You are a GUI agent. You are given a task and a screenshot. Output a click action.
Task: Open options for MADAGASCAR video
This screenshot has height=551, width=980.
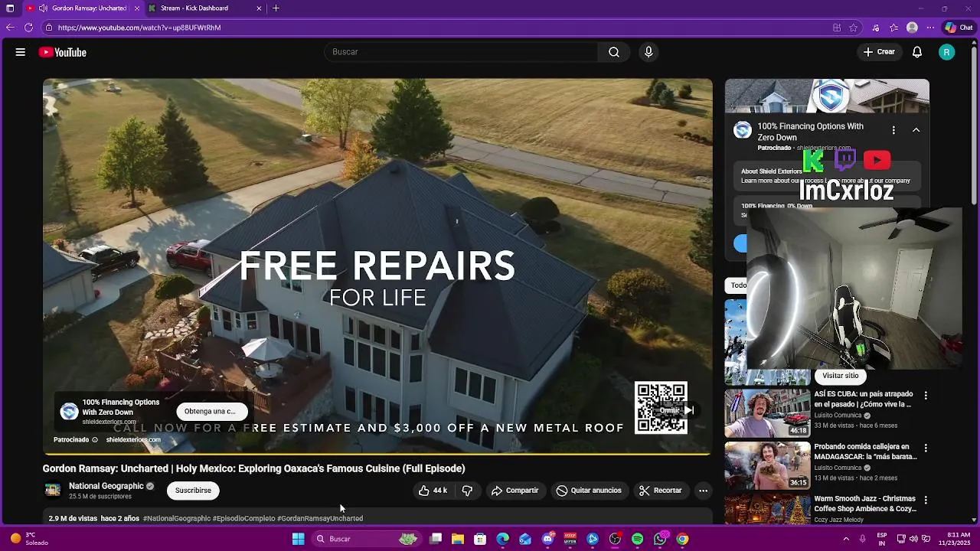(x=926, y=448)
